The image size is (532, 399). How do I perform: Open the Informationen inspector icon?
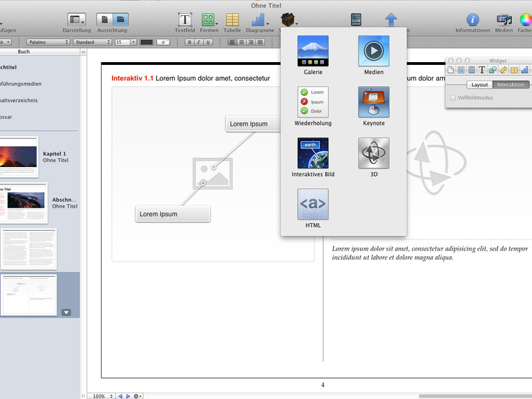pyautogui.click(x=473, y=19)
